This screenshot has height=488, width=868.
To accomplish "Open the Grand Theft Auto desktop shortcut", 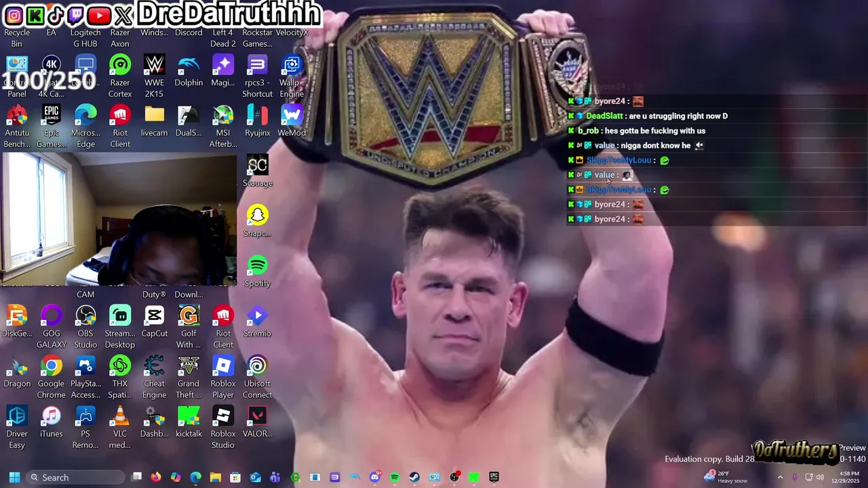I will click(x=189, y=378).
